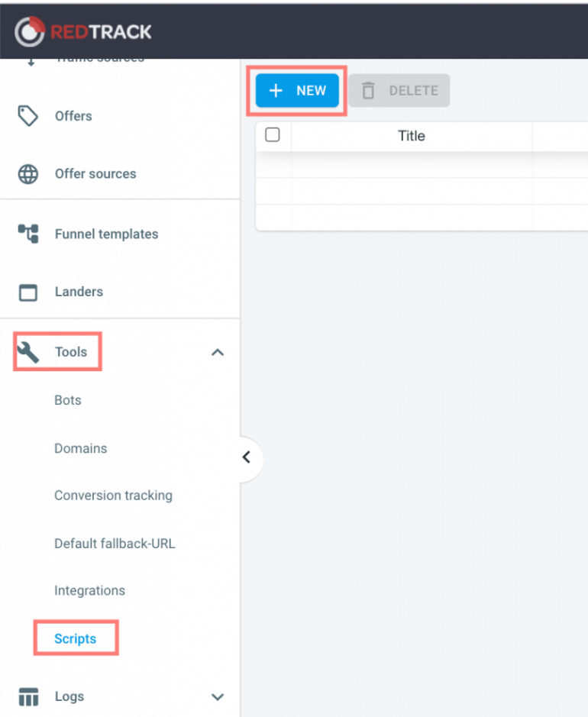Click the Logs grid icon in sidebar
Screen dimensions: 588x717
29,696
